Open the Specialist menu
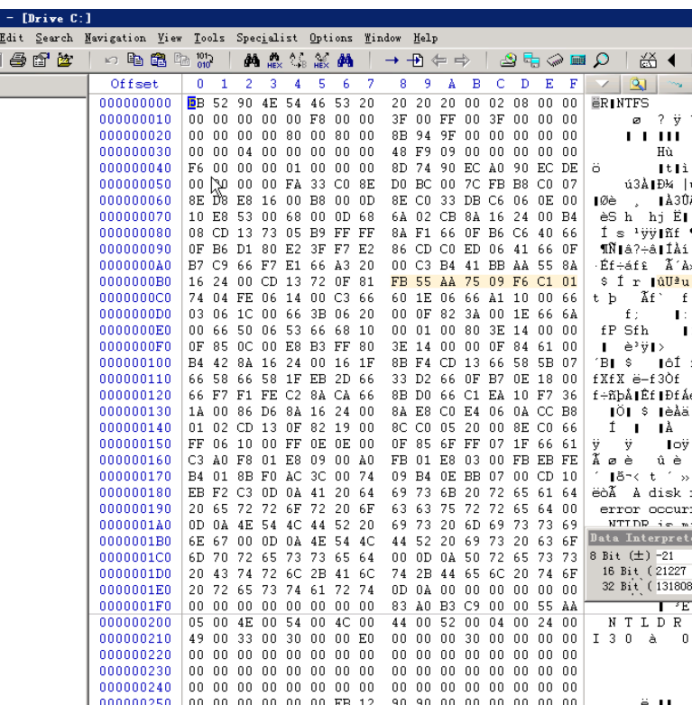 [x=267, y=38]
